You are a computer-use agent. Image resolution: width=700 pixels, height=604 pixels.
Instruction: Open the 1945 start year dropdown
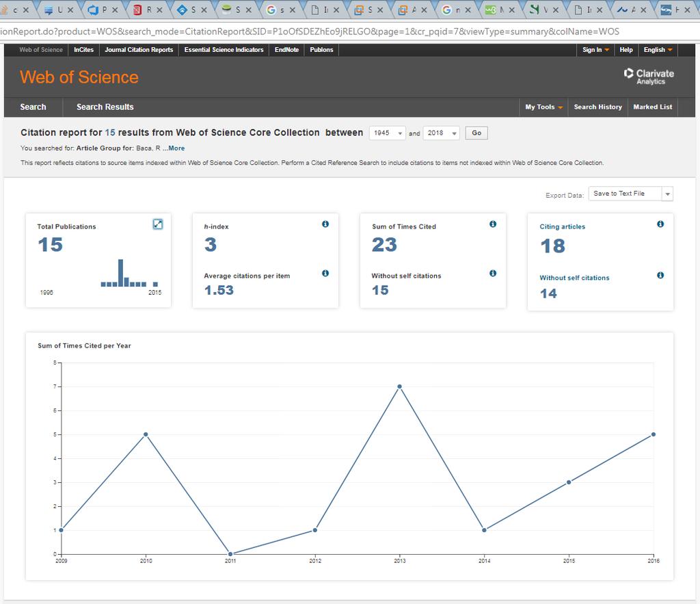(x=388, y=133)
